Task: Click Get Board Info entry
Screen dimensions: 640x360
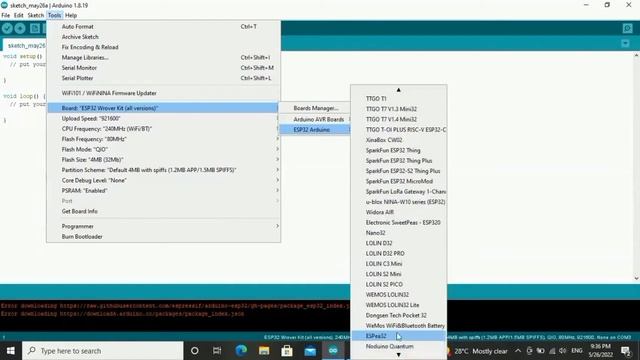Action: (163, 211)
